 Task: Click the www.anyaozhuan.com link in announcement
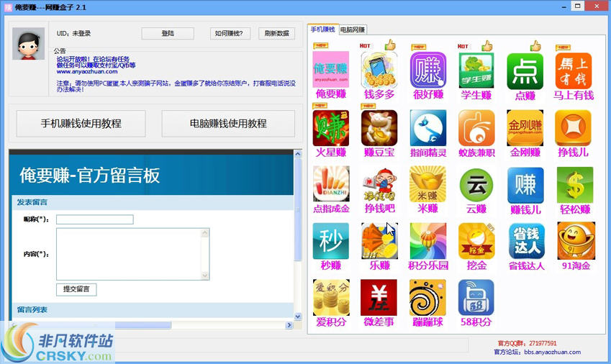pos(87,72)
